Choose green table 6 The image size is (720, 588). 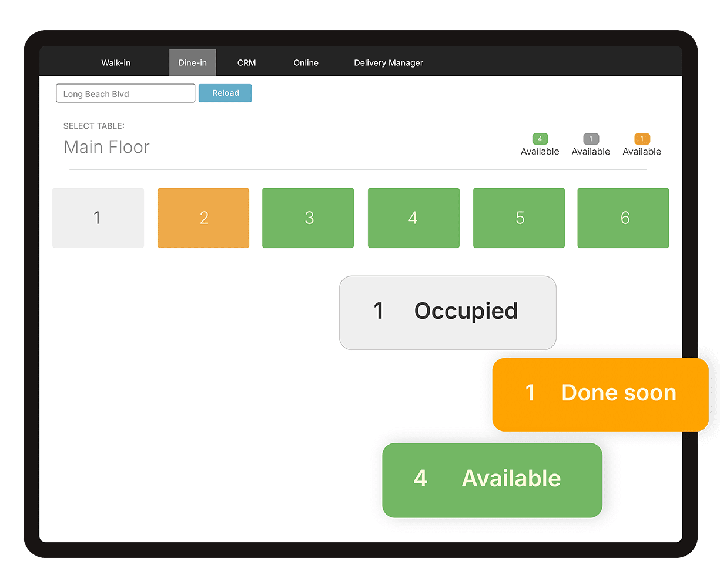[x=624, y=218]
